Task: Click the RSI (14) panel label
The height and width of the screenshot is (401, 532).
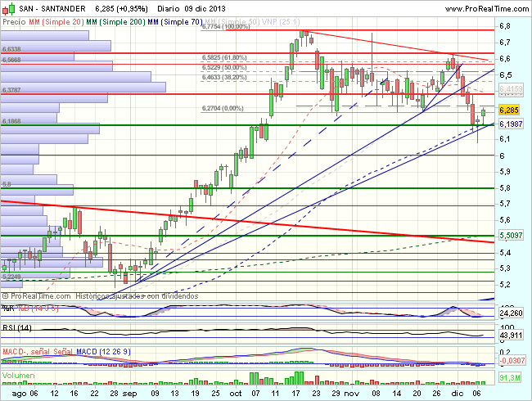Action: click(17, 328)
